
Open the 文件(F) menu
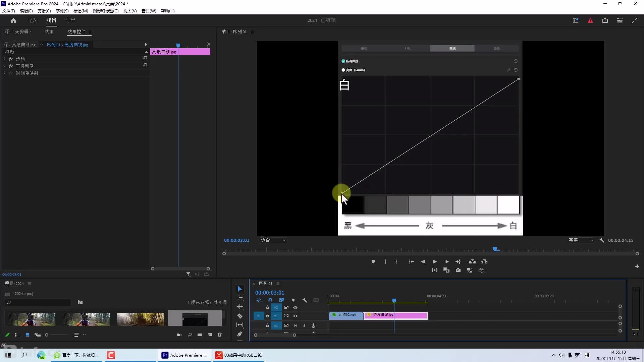[9, 11]
